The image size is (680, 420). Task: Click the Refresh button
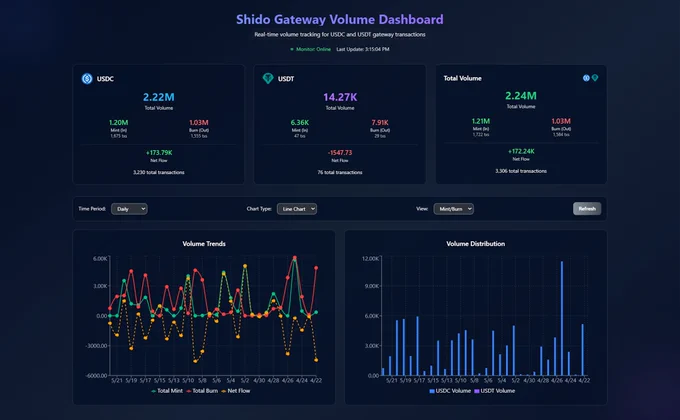pos(587,209)
